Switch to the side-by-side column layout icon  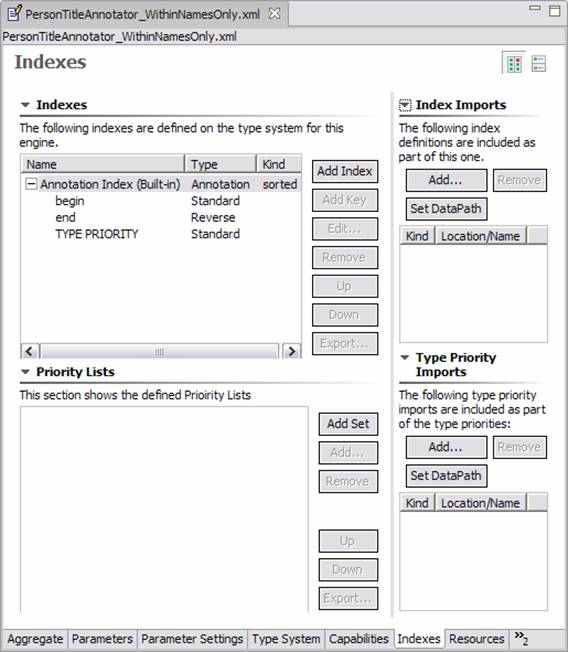tap(514, 64)
